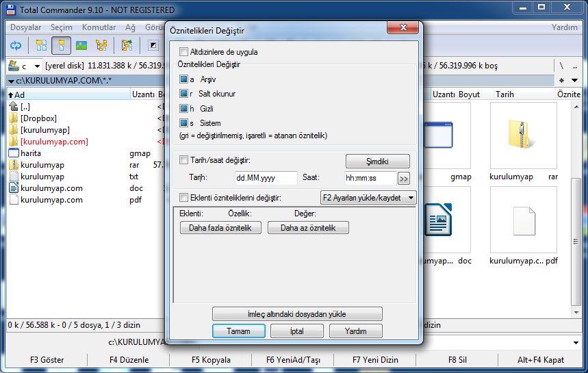Open the Komutlar menu
588x373 pixels.
click(99, 27)
